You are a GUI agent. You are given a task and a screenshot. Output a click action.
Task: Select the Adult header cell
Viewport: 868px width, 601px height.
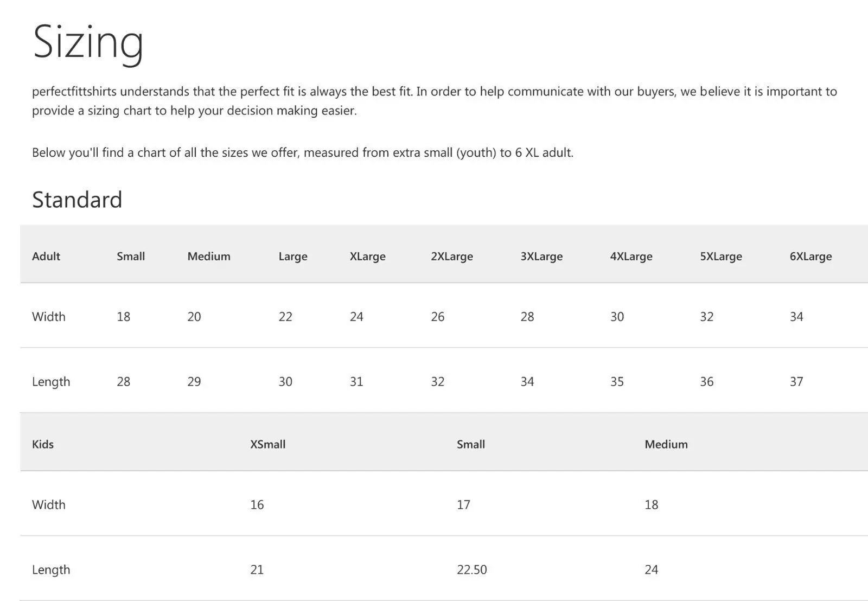pos(46,256)
